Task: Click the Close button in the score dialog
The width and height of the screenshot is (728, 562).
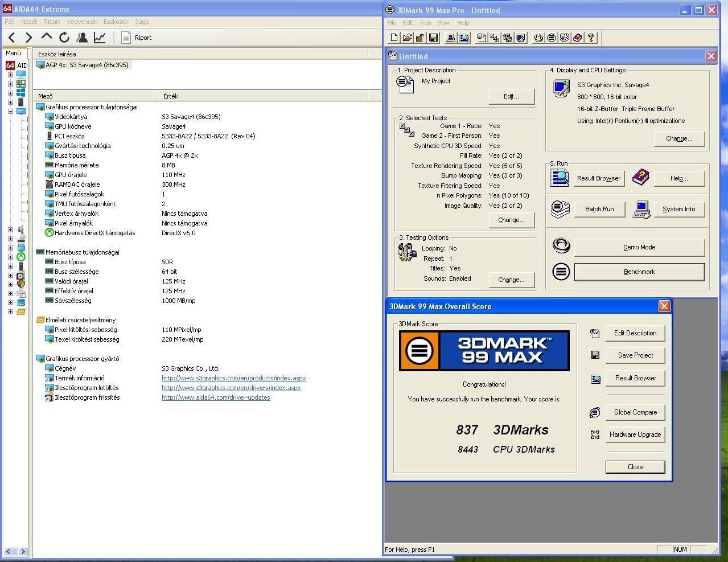Action: click(635, 467)
